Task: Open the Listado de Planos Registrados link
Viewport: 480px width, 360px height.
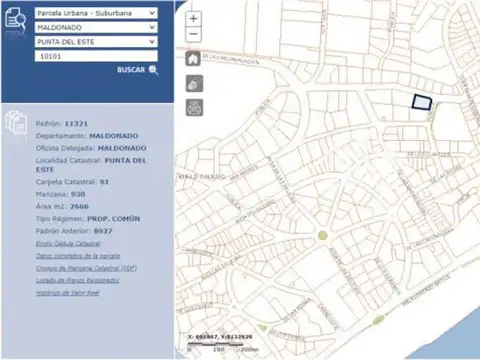Action: click(x=77, y=281)
